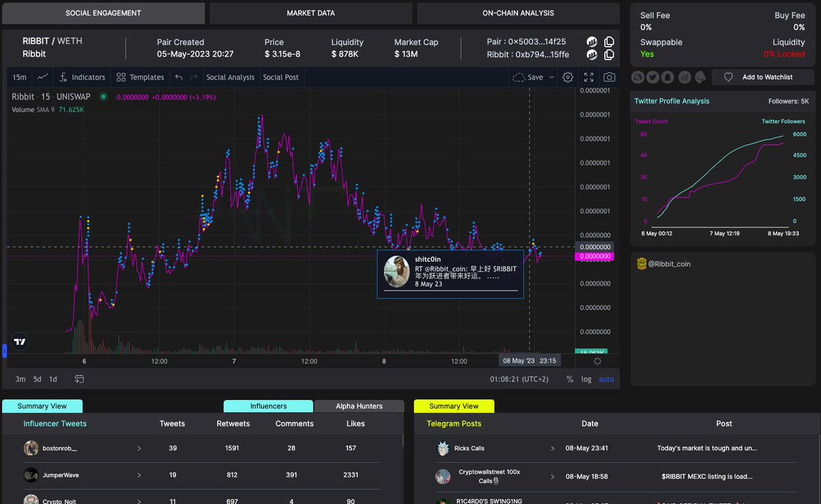Set date range to 5d

pos(37,379)
